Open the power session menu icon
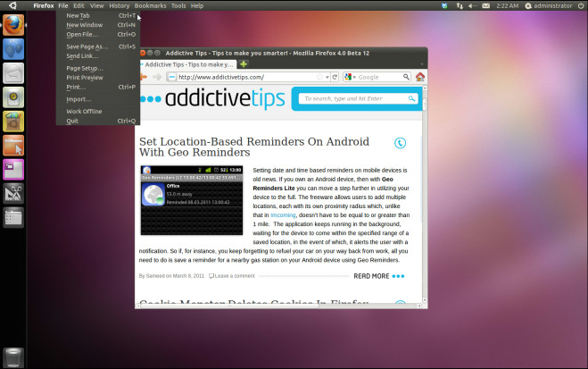588x369 pixels. coord(581,5)
